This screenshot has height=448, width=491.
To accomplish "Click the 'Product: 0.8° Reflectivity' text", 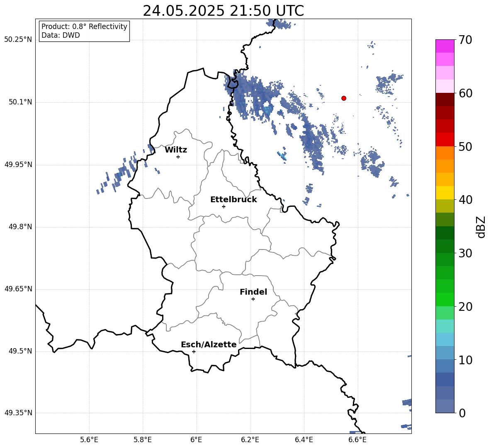I will [84, 26].
